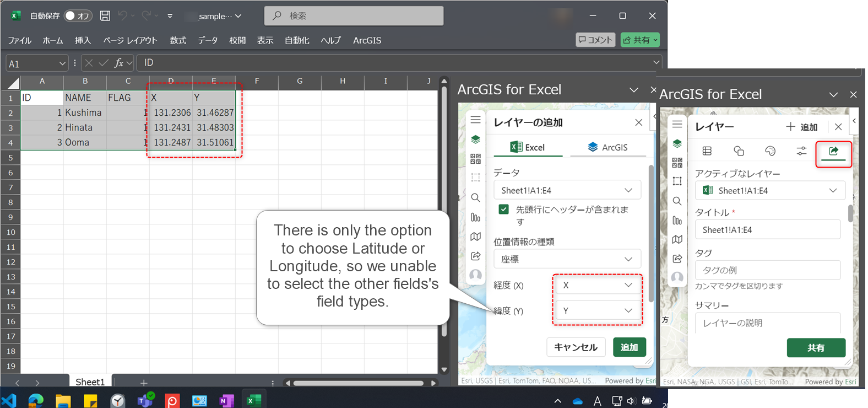
Task: Click the ＋ 追加 button in the レイヤー panel header
Action: [802, 127]
